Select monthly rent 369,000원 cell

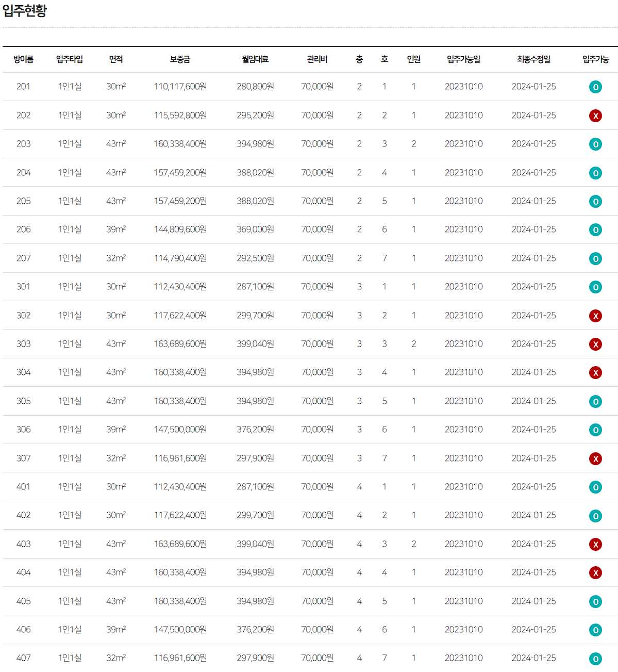pyautogui.click(x=255, y=230)
